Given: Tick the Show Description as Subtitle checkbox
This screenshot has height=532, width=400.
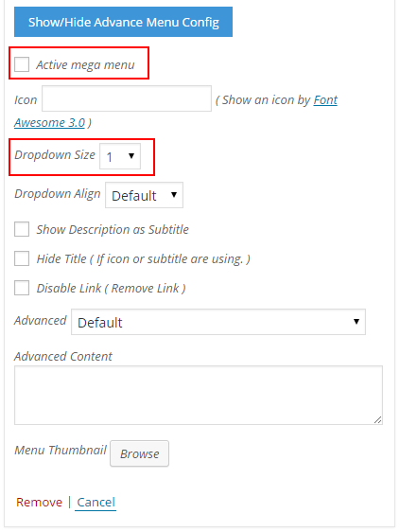Looking at the screenshot, I should coord(22,229).
